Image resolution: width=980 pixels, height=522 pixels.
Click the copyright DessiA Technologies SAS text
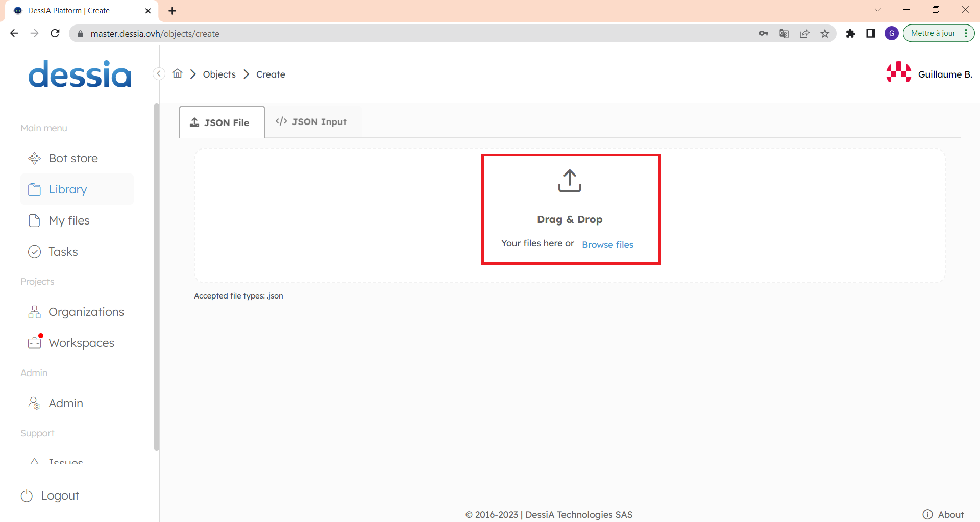point(549,514)
